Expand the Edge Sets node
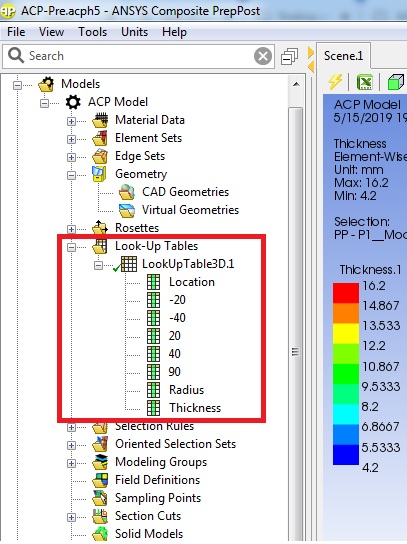This screenshot has height=544, width=407. click(x=71, y=157)
